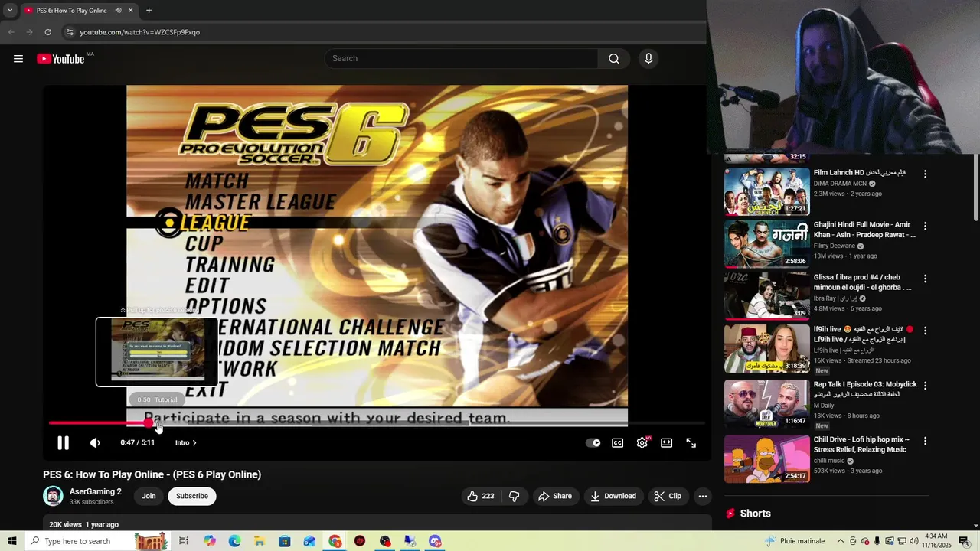
Task: Go to the YouTube home logo
Action: pyautogui.click(x=60, y=59)
